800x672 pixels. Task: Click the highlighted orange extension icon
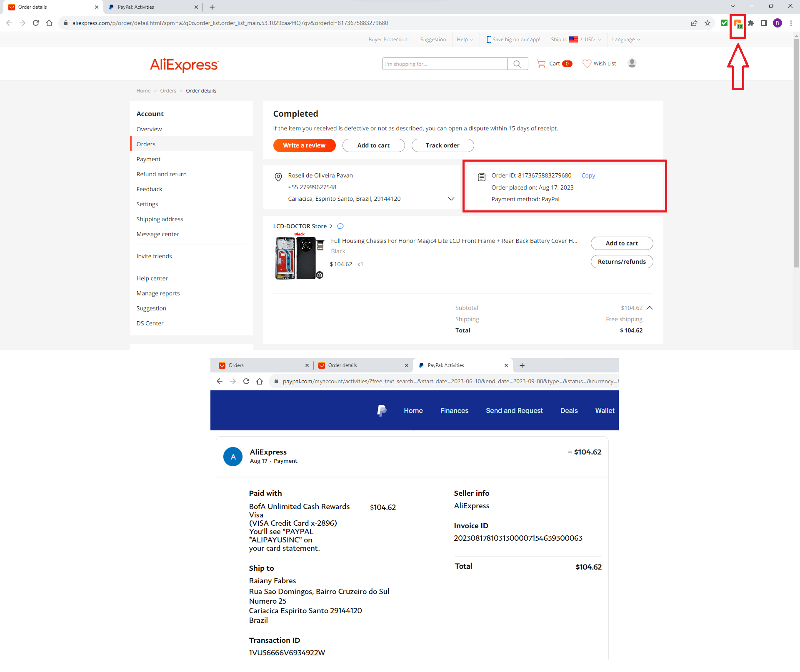737,23
